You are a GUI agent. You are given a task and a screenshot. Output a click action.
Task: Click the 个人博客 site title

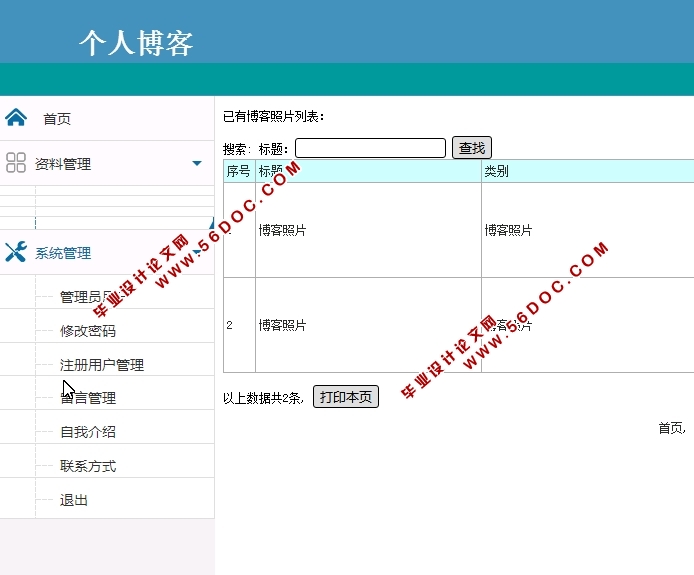click(136, 43)
